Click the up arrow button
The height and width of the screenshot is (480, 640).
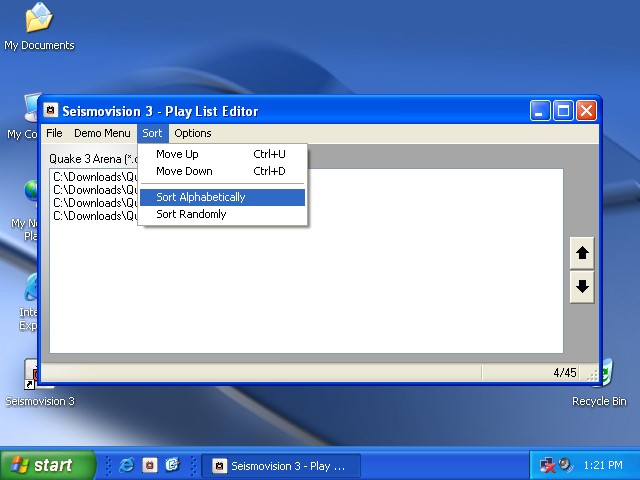(x=582, y=254)
